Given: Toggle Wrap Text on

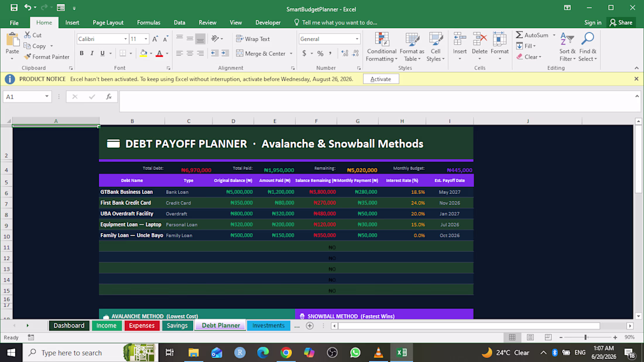Looking at the screenshot, I should (253, 39).
